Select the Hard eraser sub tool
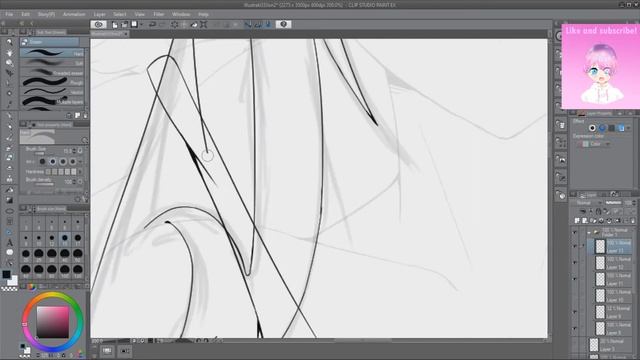The height and width of the screenshot is (360, 640). click(52, 53)
